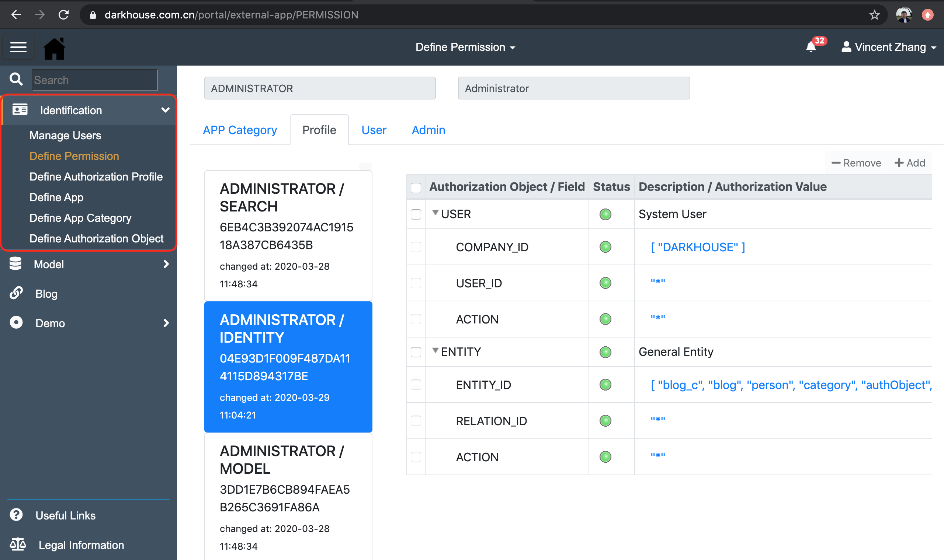Check the ENTITY authorization object checkbox
The image size is (944, 560).
tap(416, 352)
